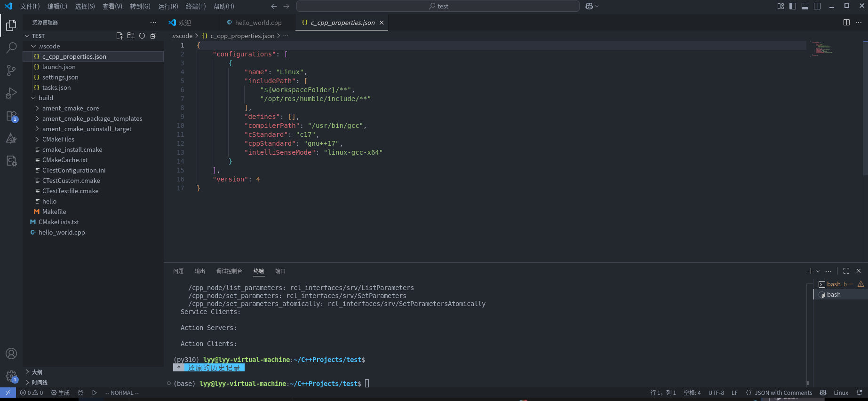Toggle the primary side bar visibility
Image resolution: width=868 pixels, height=401 pixels.
pyautogui.click(x=793, y=6)
